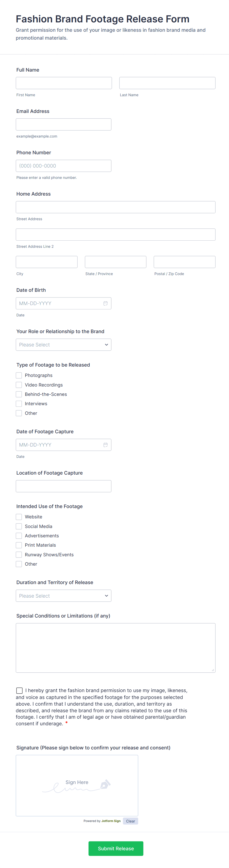Viewport: 229px width, 868px height.
Task: Clear the signature field
Action: pyautogui.click(x=131, y=821)
